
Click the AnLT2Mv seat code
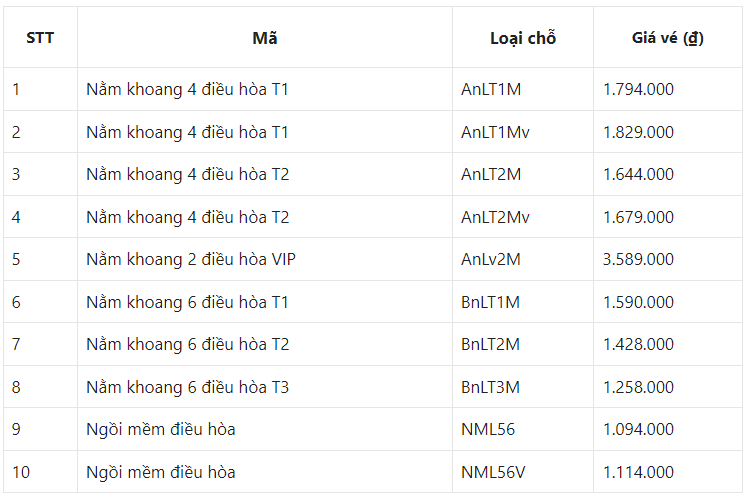[x=496, y=217]
